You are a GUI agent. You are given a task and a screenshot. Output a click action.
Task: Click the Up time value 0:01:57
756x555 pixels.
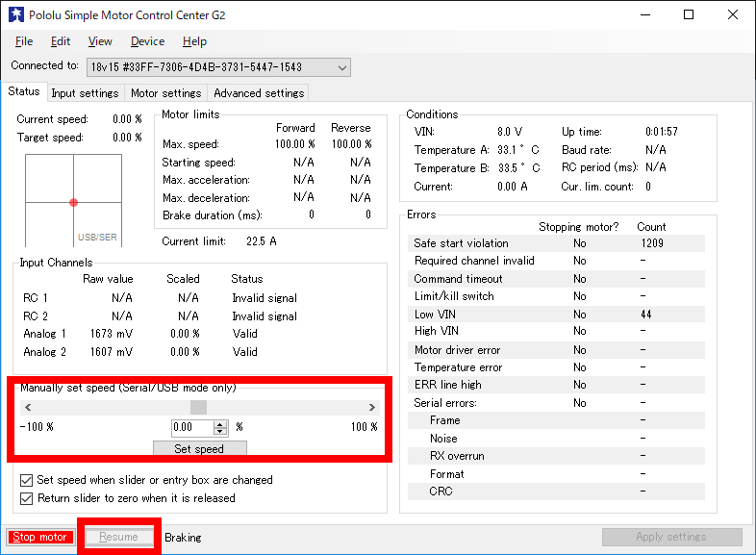(662, 132)
